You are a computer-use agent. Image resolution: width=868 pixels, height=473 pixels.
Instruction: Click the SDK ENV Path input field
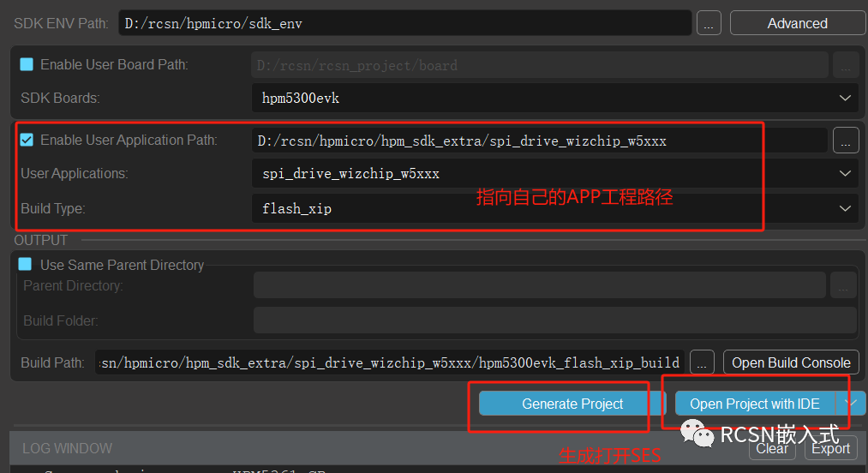click(x=404, y=23)
